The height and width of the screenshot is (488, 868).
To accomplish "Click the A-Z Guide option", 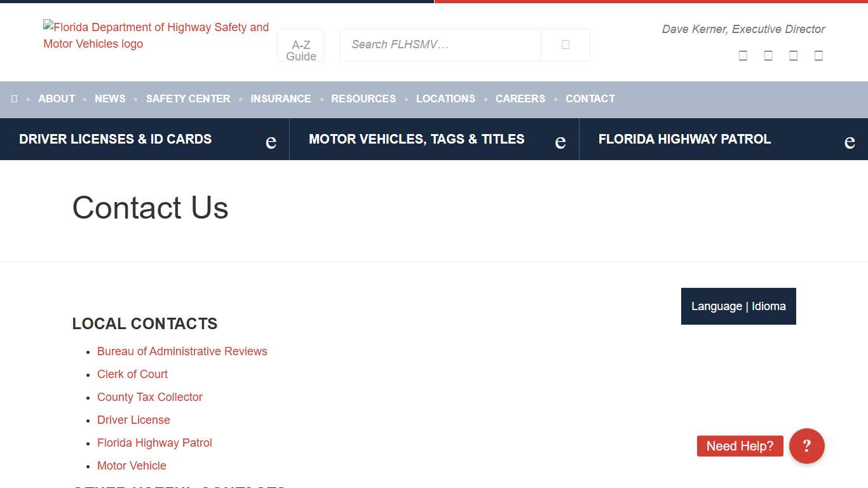I will point(301,50).
